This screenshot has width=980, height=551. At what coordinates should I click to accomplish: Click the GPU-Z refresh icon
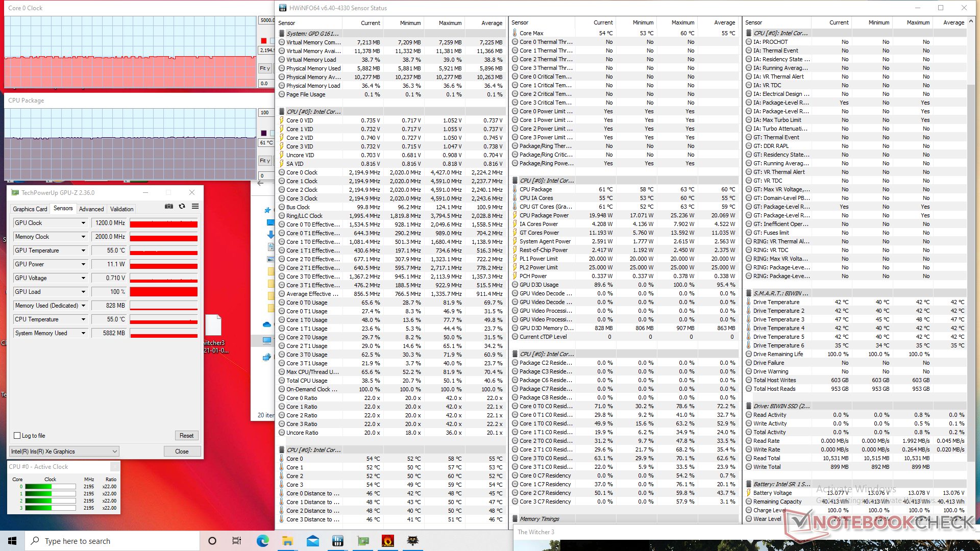182,207
